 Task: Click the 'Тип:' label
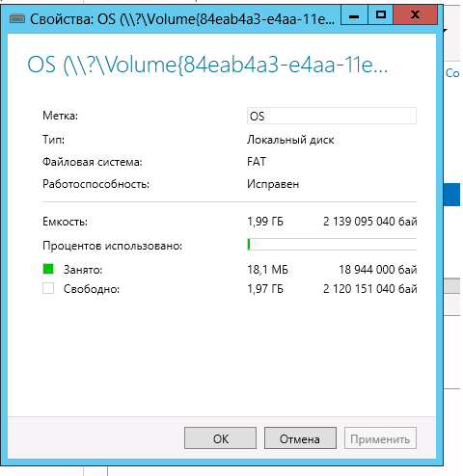(x=53, y=140)
